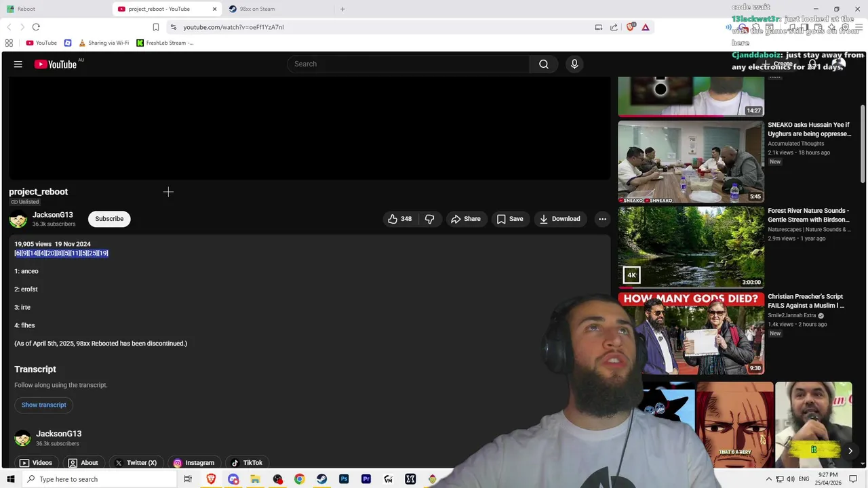Open the Smile2Jannah Extra channel name
The image size is (868, 488).
coord(792,315)
